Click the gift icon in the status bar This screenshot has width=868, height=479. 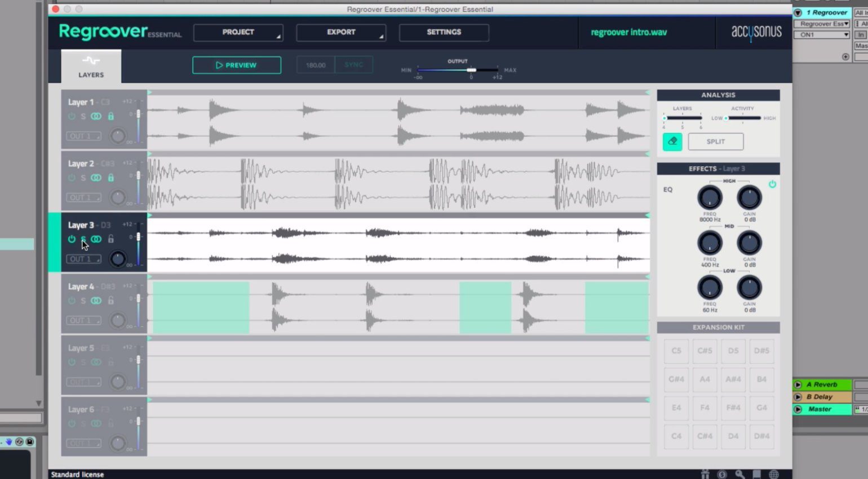point(705,474)
